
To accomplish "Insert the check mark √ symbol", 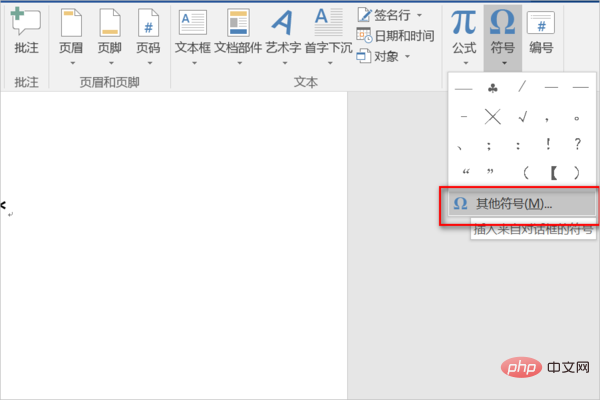I will point(521,117).
